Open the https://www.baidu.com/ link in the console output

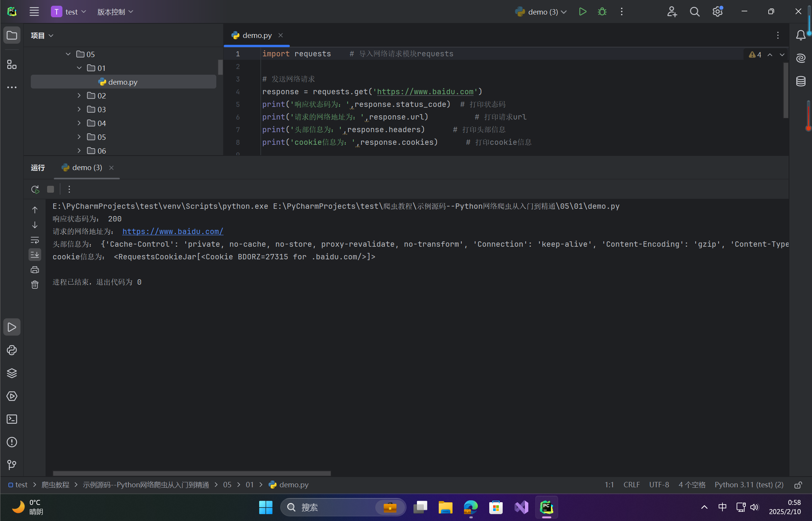coord(173,231)
